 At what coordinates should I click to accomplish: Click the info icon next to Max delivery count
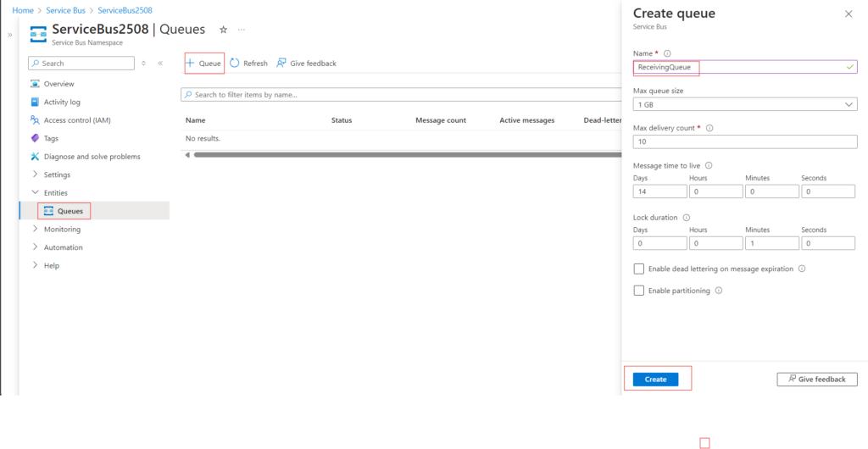709,128
